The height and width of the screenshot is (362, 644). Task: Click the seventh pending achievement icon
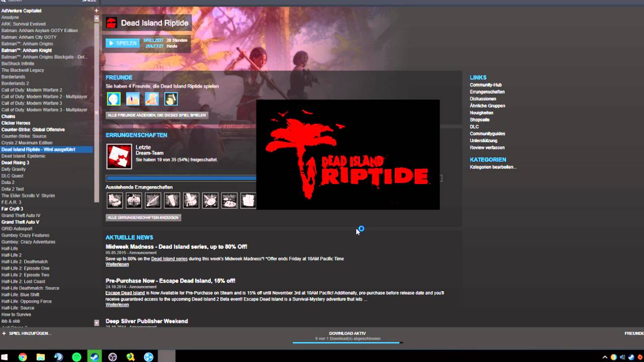pyautogui.click(x=229, y=201)
